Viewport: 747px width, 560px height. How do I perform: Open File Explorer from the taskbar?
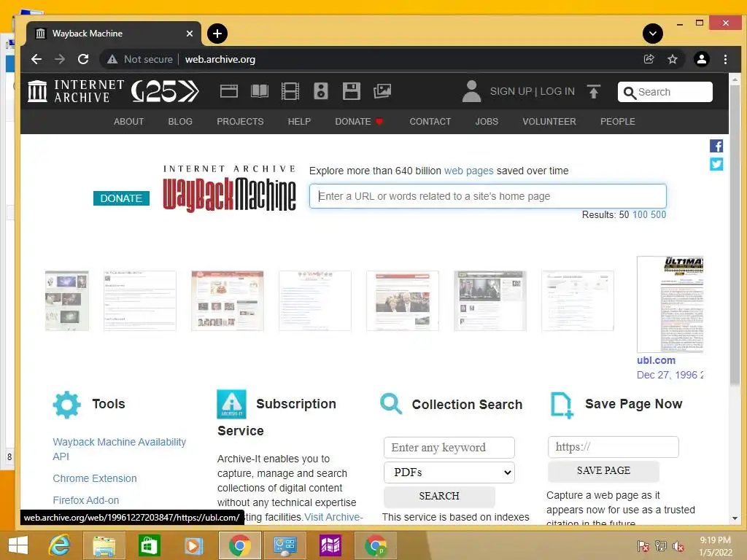(104, 545)
